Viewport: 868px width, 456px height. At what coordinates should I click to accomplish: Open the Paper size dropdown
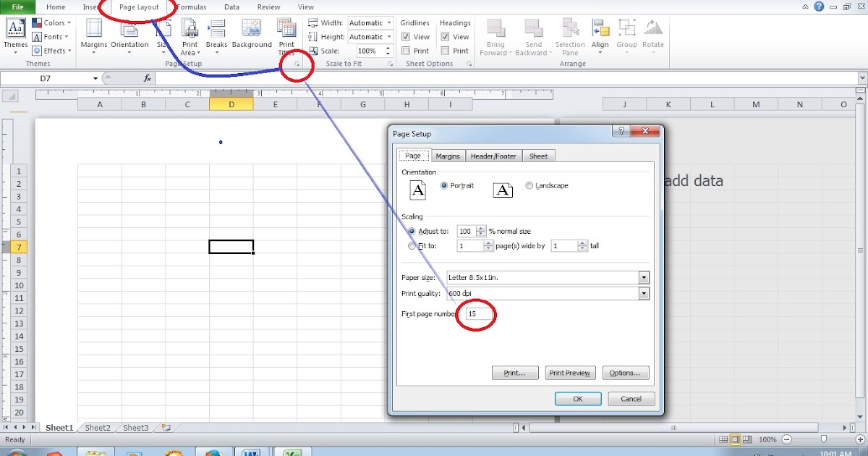point(643,277)
